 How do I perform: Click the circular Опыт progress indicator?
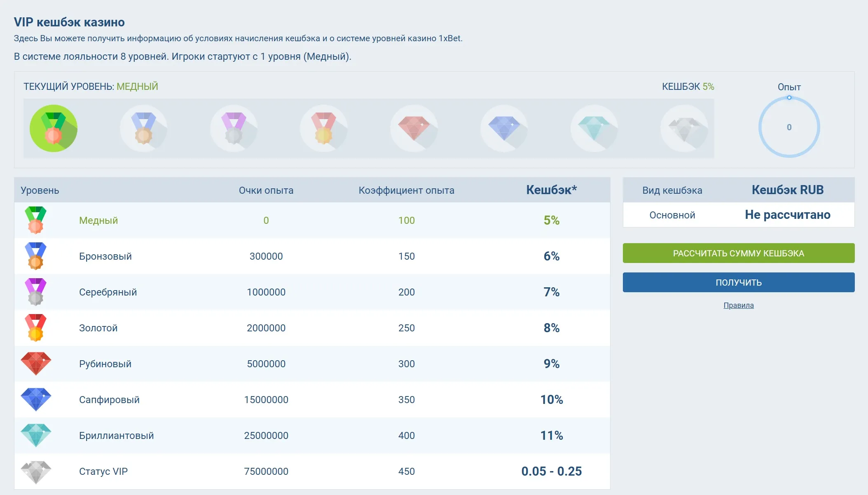point(789,127)
